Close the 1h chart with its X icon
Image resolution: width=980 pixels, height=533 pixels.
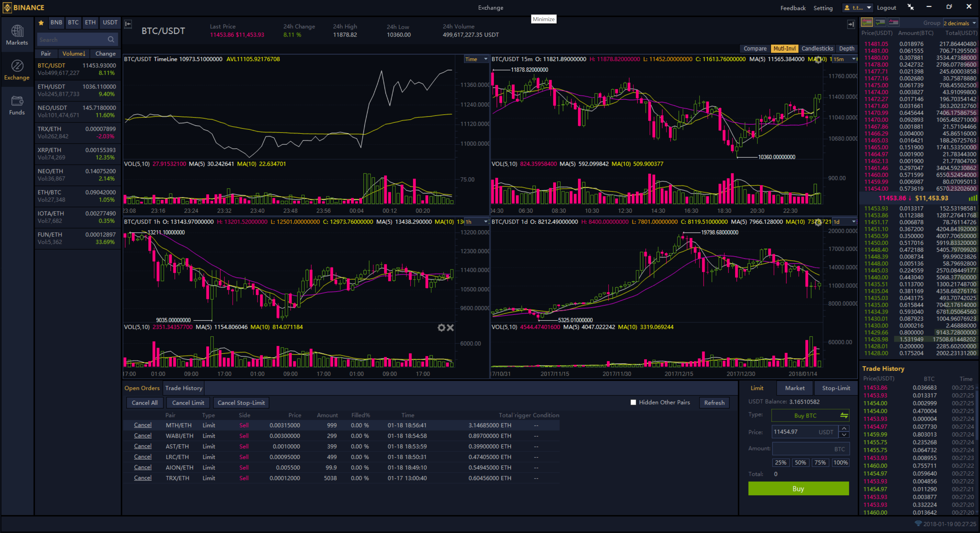tap(450, 327)
